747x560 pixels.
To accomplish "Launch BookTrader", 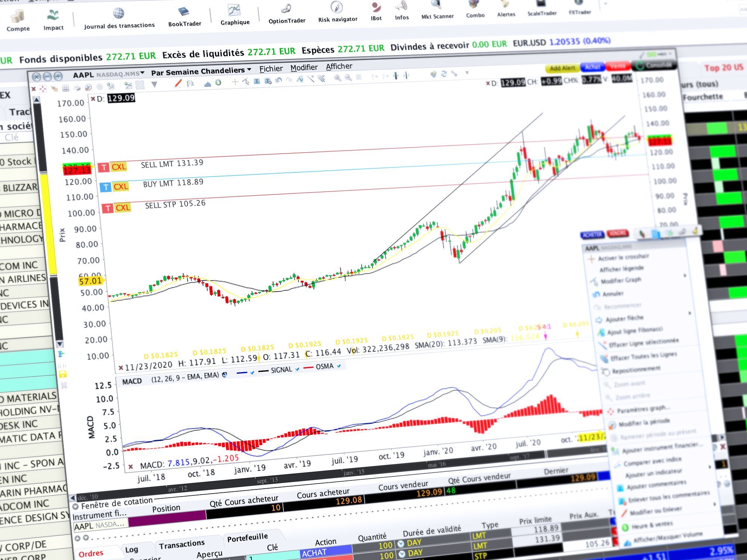I will click(185, 17).
